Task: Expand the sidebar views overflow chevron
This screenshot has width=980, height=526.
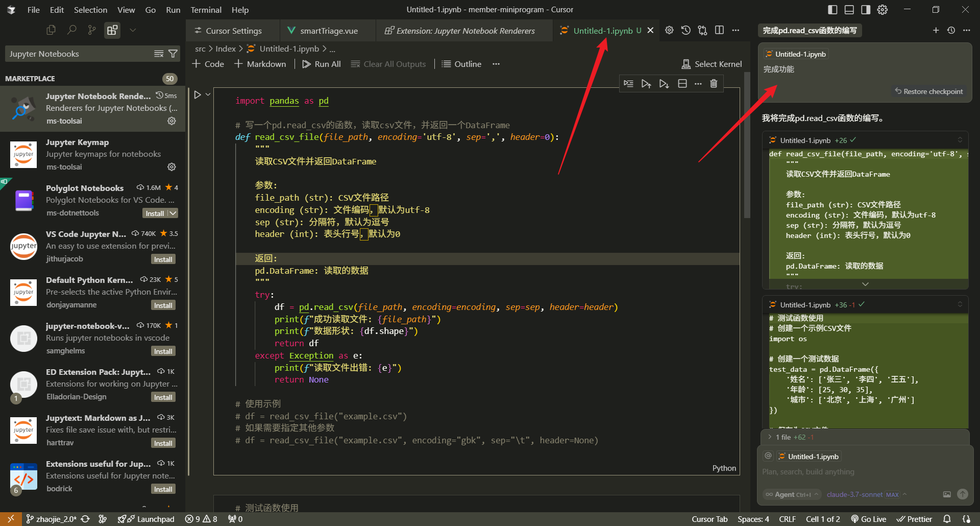Action: 133,30
